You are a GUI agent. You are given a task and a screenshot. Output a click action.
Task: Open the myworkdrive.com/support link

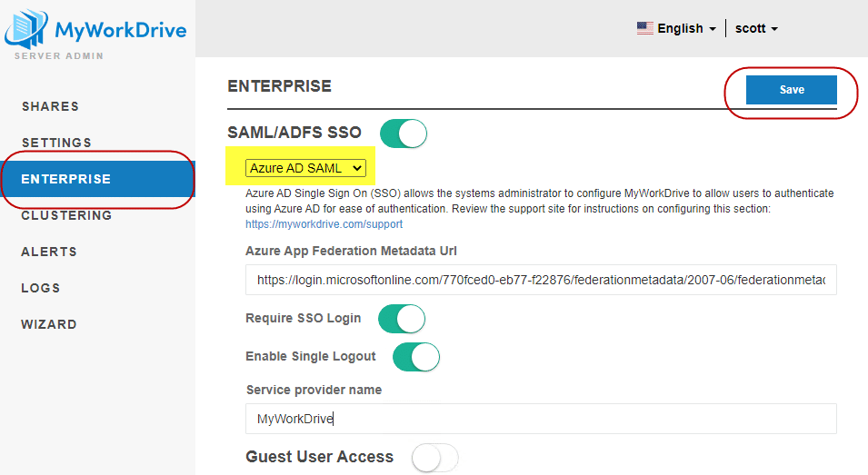tap(324, 224)
